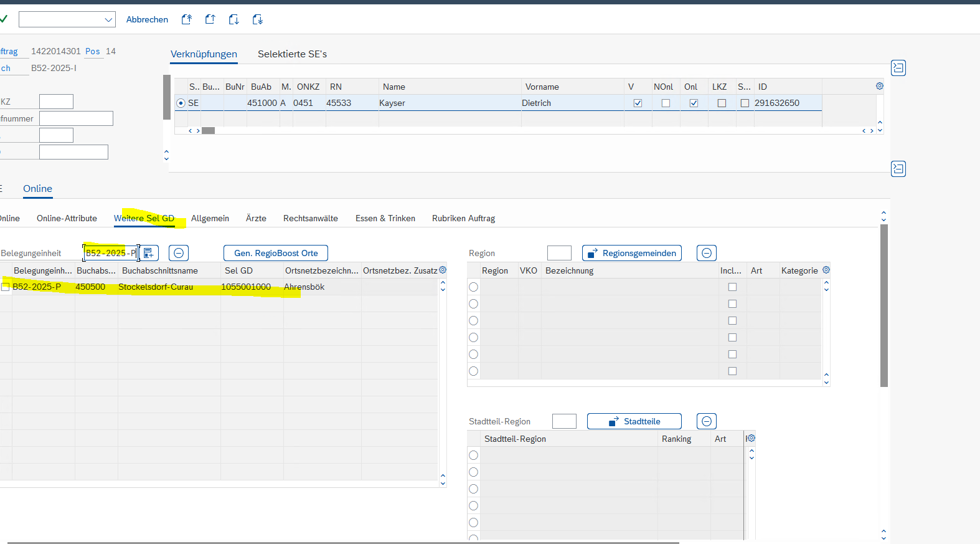Select first radio button in Region table
The width and height of the screenshot is (980, 544).
(474, 287)
